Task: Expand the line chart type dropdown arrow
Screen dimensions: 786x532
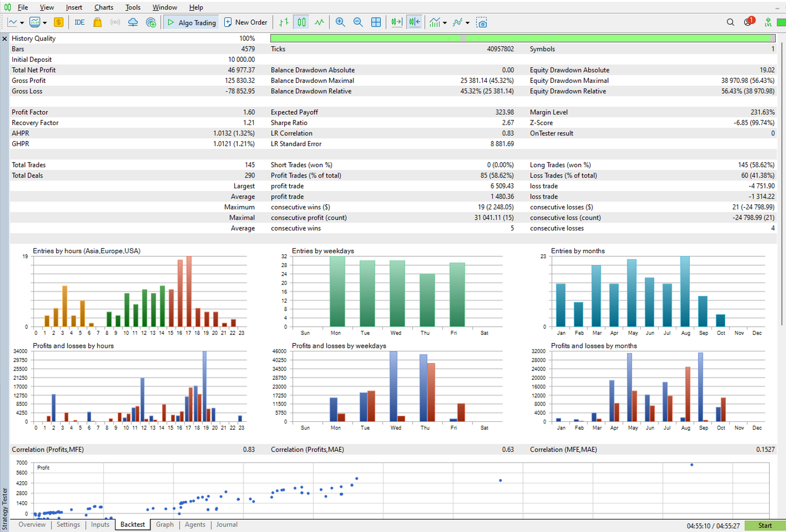Action: click(x=22, y=23)
